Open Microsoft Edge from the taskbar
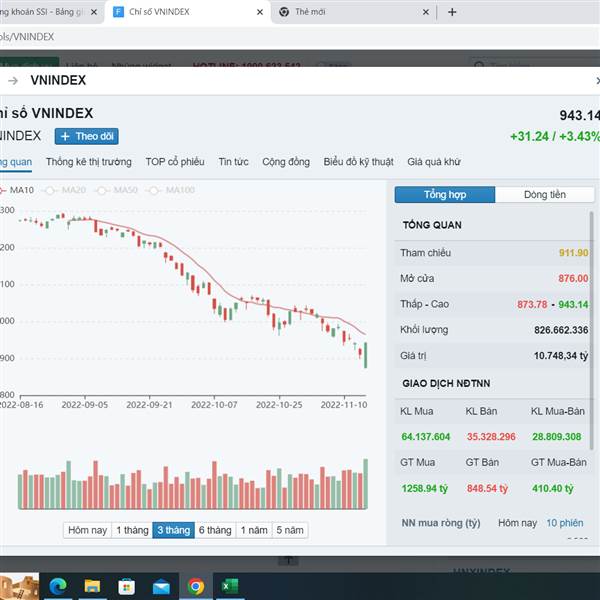Viewport: 600px width, 600px height. 58,586
